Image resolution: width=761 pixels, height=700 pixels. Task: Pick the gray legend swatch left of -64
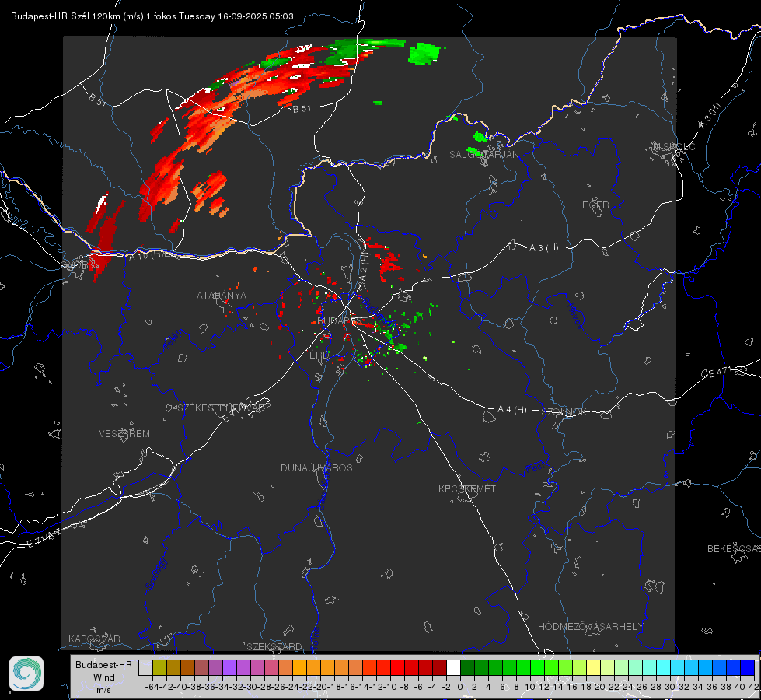(145, 667)
